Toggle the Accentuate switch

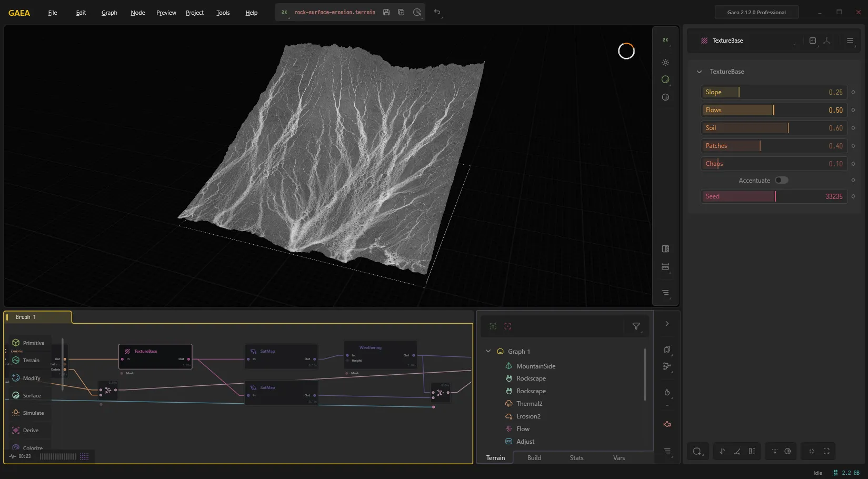pos(781,180)
